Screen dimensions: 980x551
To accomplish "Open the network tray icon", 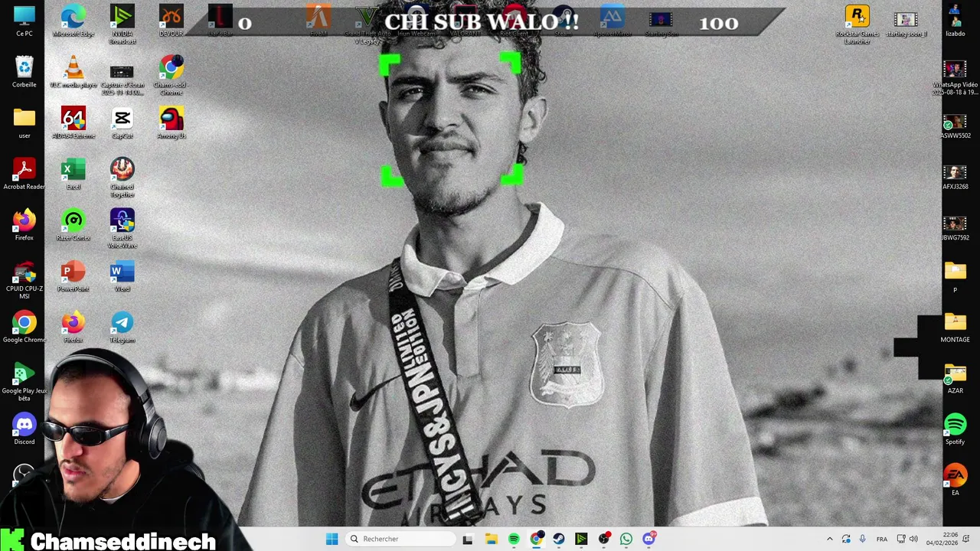I will pos(901,539).
